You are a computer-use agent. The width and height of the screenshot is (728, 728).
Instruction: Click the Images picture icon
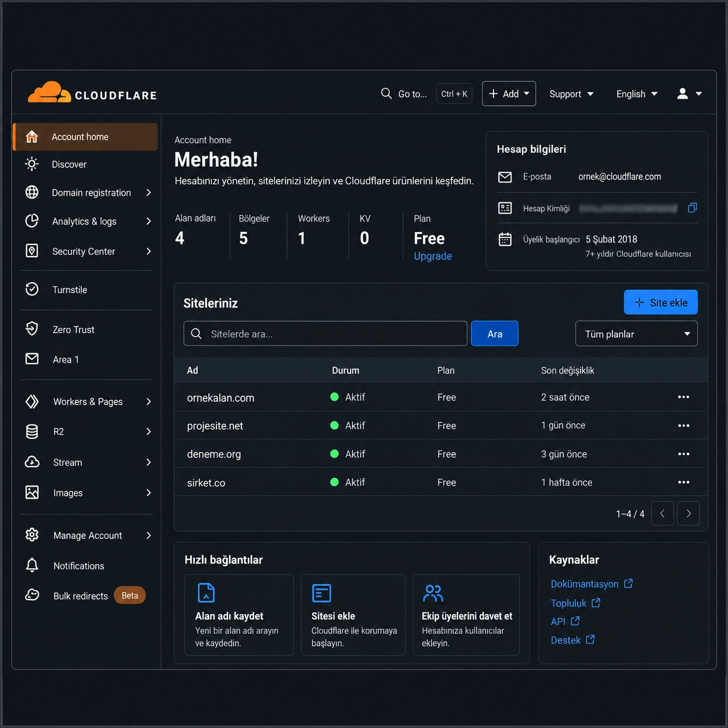(x=32, y=492)
